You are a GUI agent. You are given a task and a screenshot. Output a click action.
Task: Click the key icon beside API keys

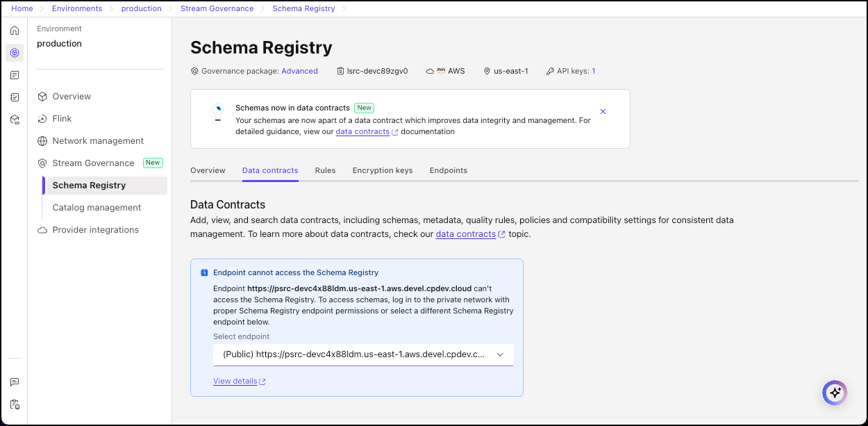tap(551, 70)
